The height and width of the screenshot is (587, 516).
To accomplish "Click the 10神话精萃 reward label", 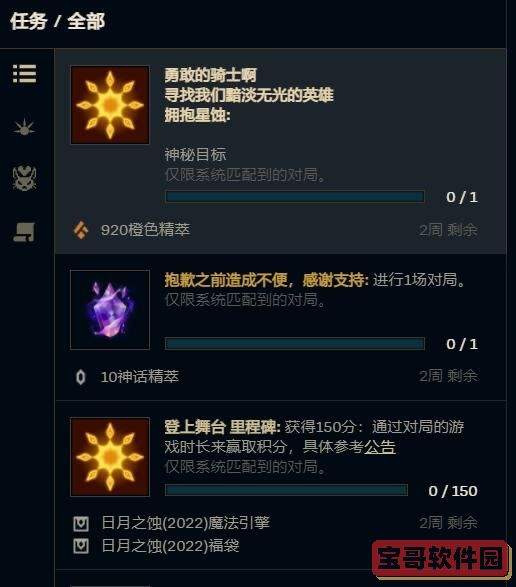I will 140,377.
